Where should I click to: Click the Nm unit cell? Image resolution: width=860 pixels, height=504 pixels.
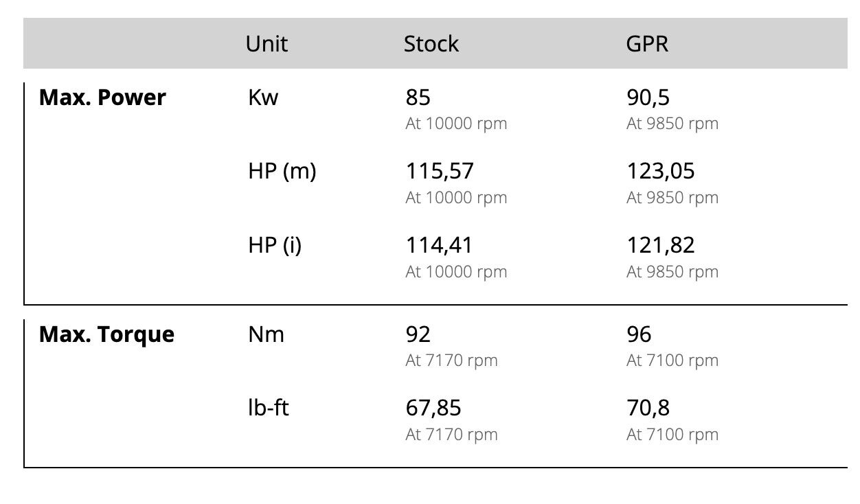point(266,334)
